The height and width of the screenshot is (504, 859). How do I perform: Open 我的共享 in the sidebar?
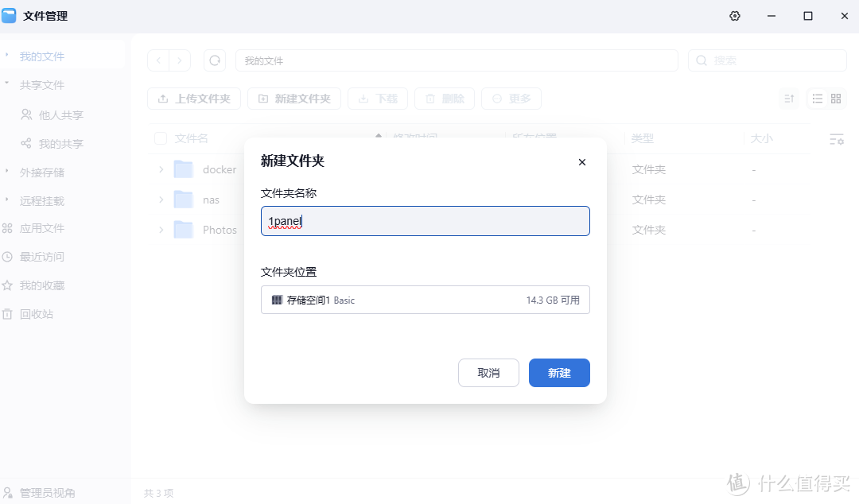(x=60, y=144)
